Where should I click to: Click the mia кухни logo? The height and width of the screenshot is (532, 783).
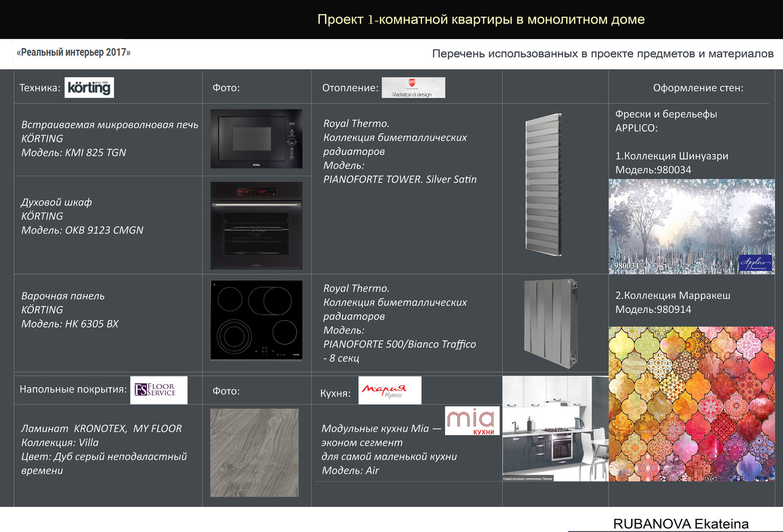(473, 421)
